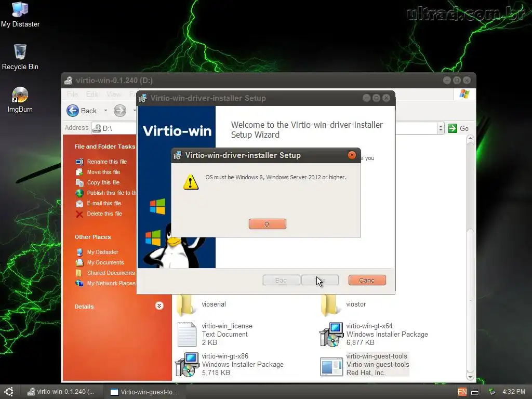Close the OS requirement warning dialog

(352, 155)
